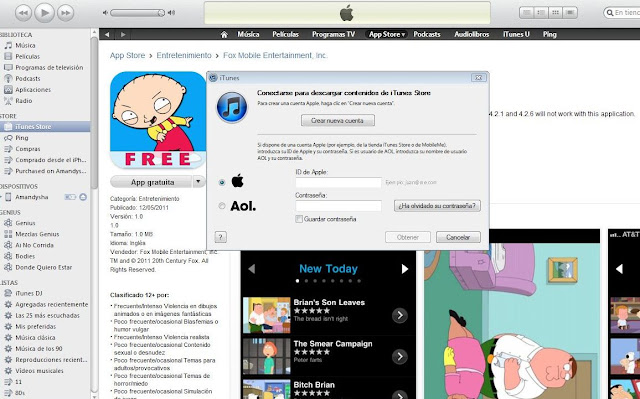Image resolution: width=640 pixels, height=399 pixels.
Task: Go to iTunes Store home icon
Action: [x=224, y=35]
